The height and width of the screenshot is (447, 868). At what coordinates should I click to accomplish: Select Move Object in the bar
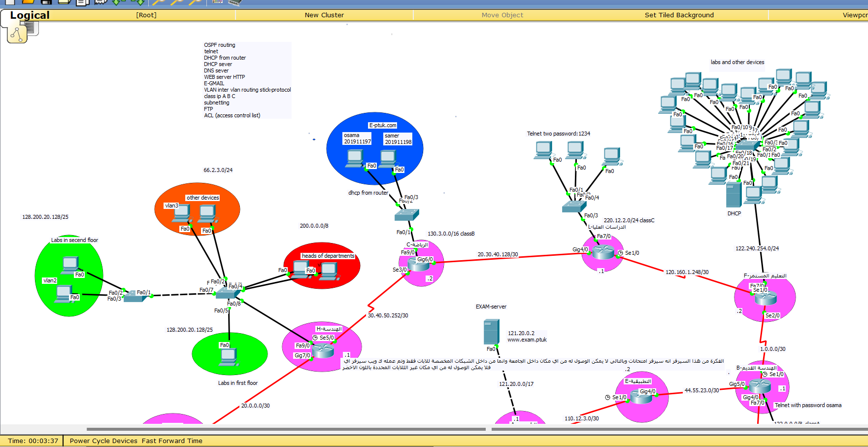point(502,15)
